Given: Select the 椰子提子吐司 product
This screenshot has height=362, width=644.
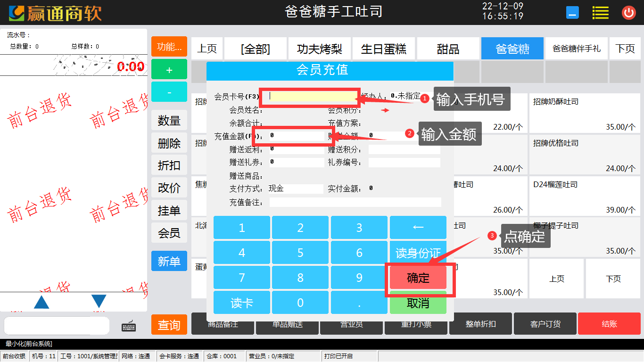Looking at the screenshot, I should (585, 237).
